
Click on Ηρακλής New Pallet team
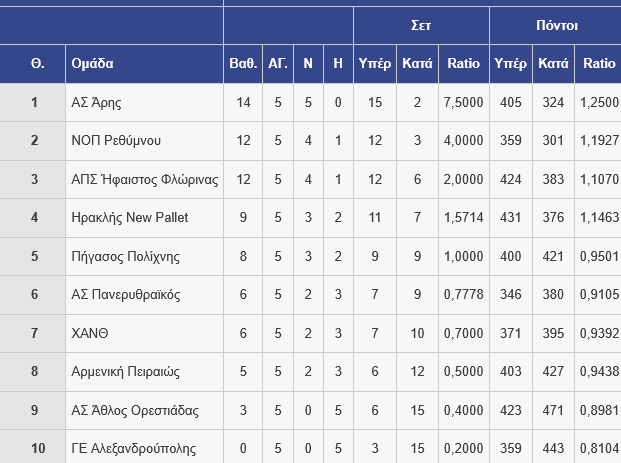[x=130, y=218]
